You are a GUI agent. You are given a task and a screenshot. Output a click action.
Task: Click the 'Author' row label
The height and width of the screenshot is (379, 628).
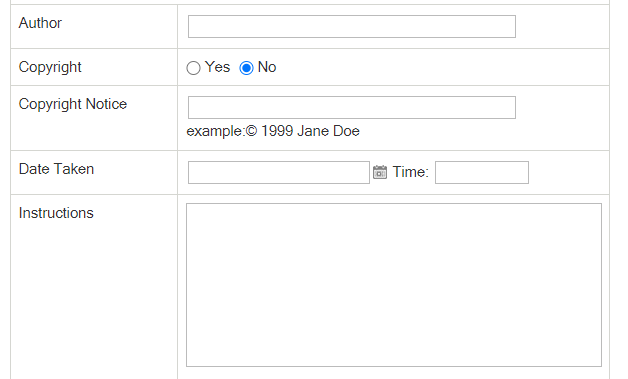[x=40, y=23]
